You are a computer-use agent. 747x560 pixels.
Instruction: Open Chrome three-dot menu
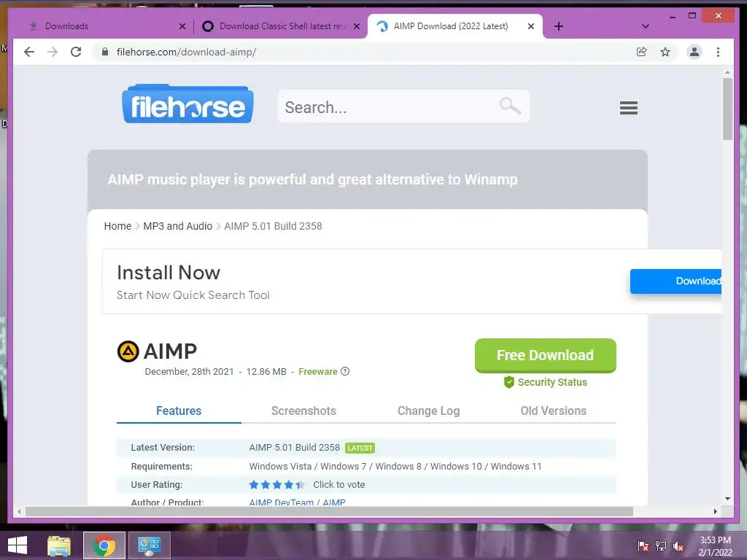pyautogui.click(x=718, y=52)
